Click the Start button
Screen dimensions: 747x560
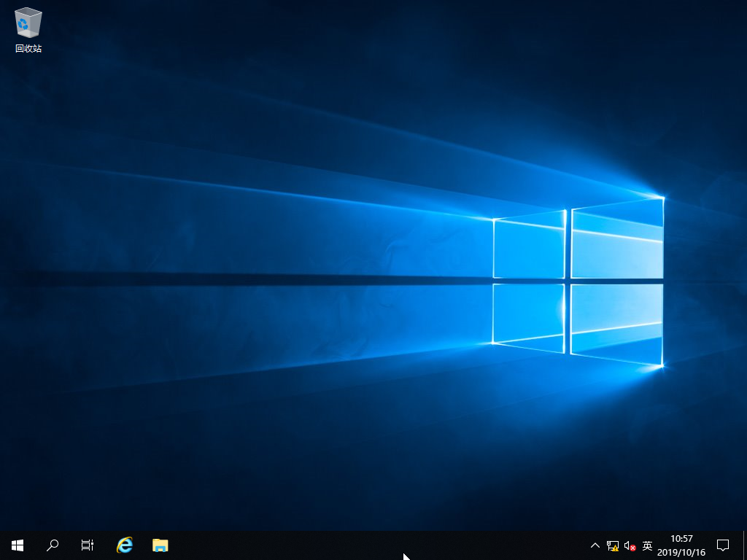[x=17, y=545]
